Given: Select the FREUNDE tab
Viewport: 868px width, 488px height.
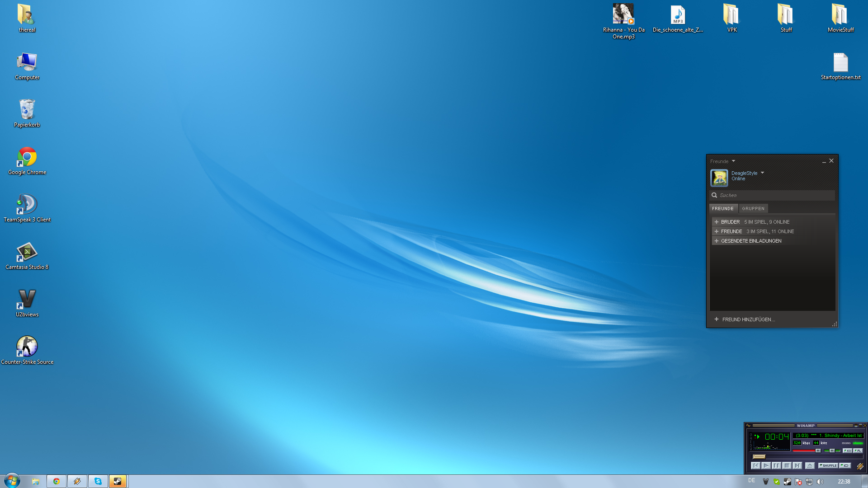Looking at the screenshot, I should click(x=722, y=208).
